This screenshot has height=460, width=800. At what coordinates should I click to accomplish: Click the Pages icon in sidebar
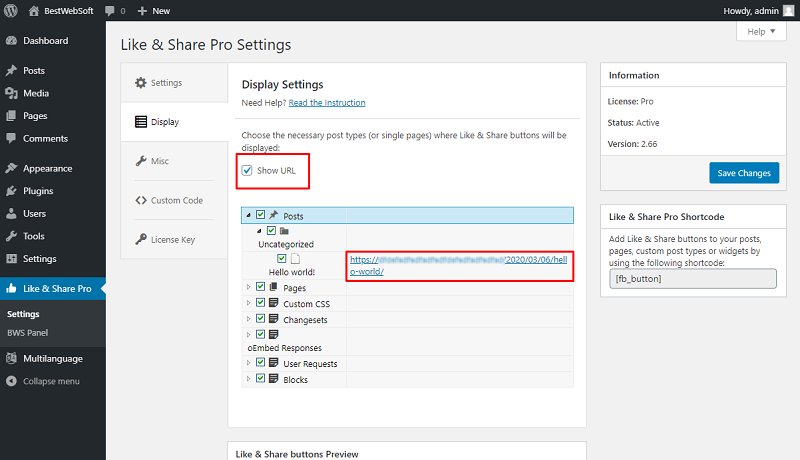pos(11,116)
